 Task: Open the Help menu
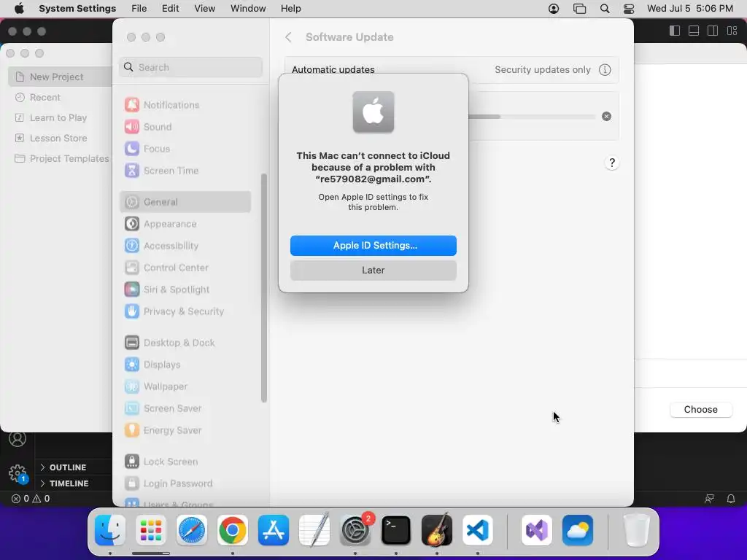290,9
